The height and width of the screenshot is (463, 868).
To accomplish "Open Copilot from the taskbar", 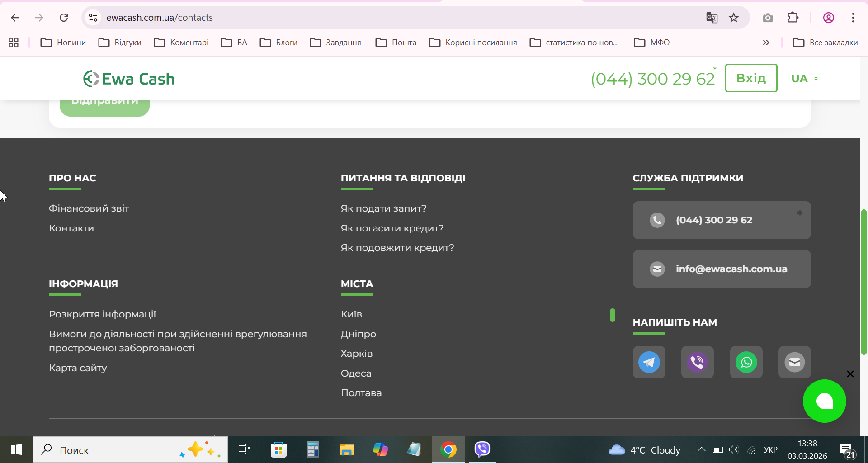I will point(380,449).
